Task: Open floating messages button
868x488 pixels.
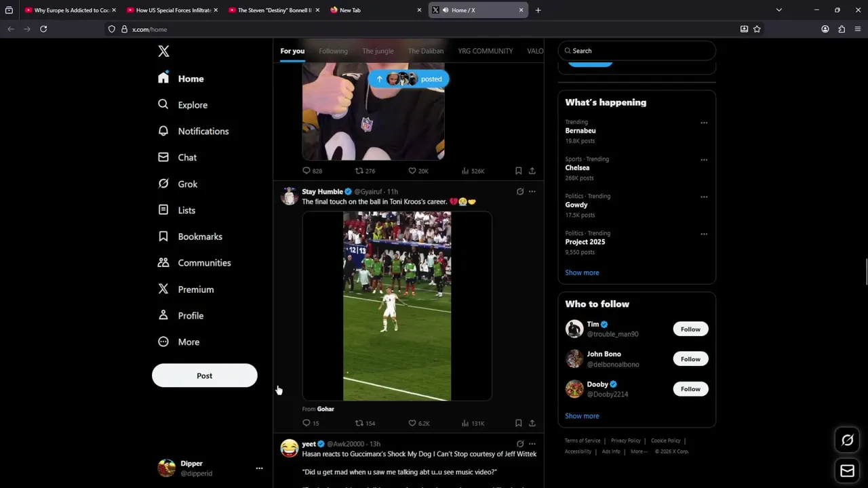Action: pyautogui.click(x=847, y=470)
